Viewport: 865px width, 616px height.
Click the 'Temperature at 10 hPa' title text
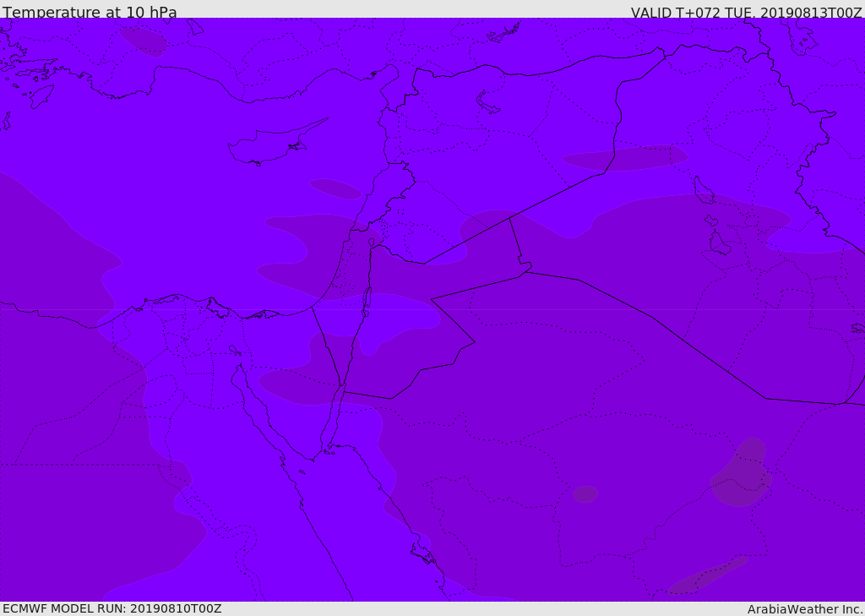(x=90, y=12)
